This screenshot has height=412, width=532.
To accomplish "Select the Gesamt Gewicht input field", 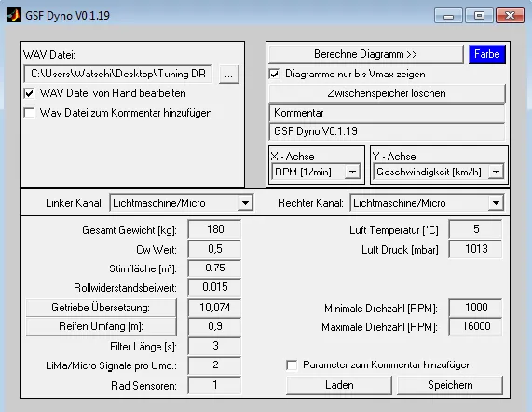I will (x=215, y=229).
